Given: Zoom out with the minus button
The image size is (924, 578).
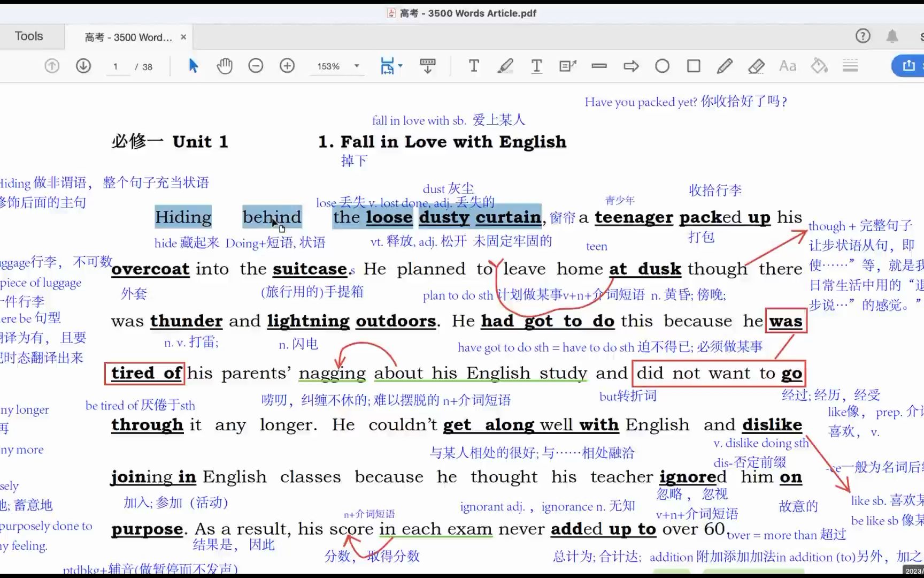Looking at the screenshot, I should [x=256, y=66].
